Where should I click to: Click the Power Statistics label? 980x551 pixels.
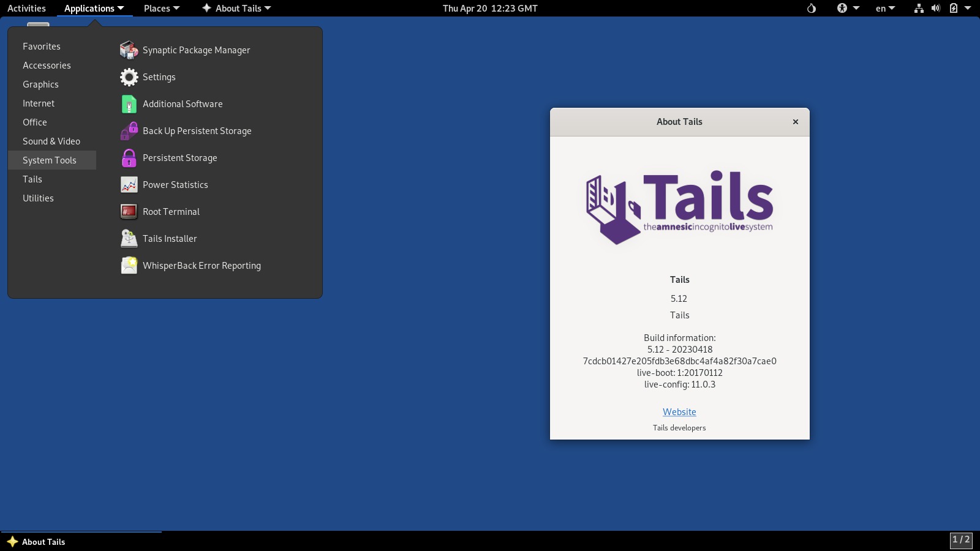pos(175,185)
